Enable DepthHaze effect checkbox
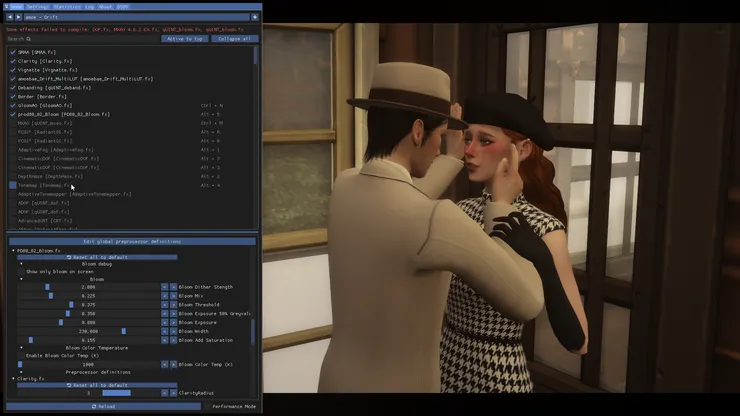 [13, 176]
